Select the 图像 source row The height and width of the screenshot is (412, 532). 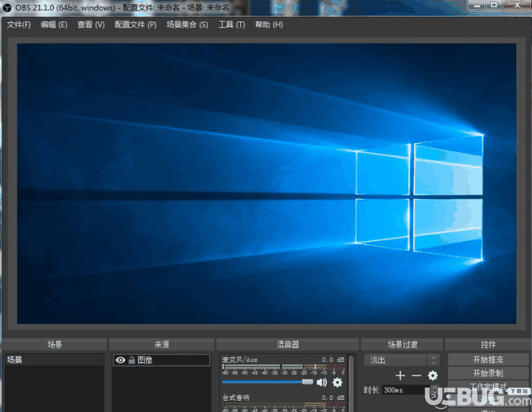(161, 360)
